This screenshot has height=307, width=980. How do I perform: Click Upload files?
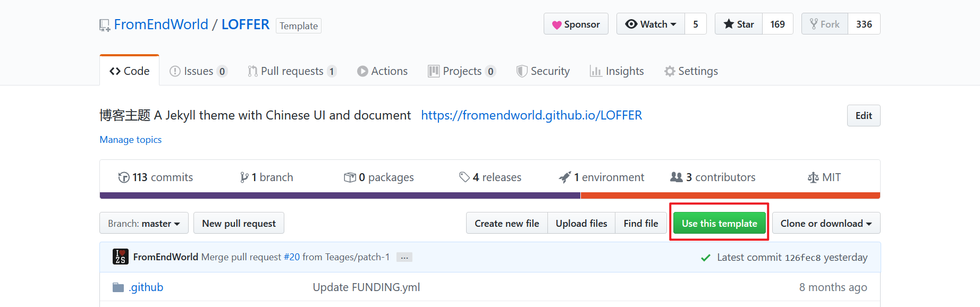pos(581,223)
